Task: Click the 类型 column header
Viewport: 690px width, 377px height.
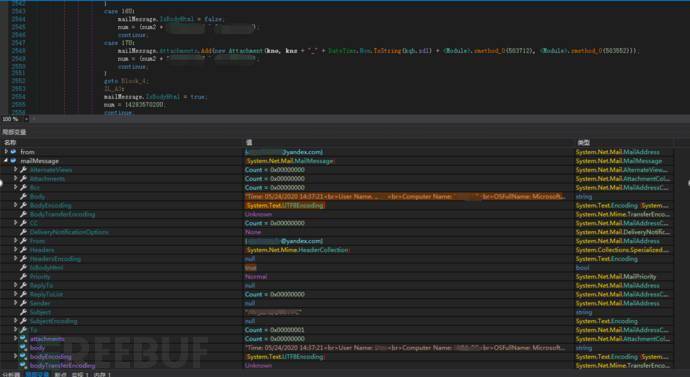Action: pyautogui.click(x=583, y=143)
